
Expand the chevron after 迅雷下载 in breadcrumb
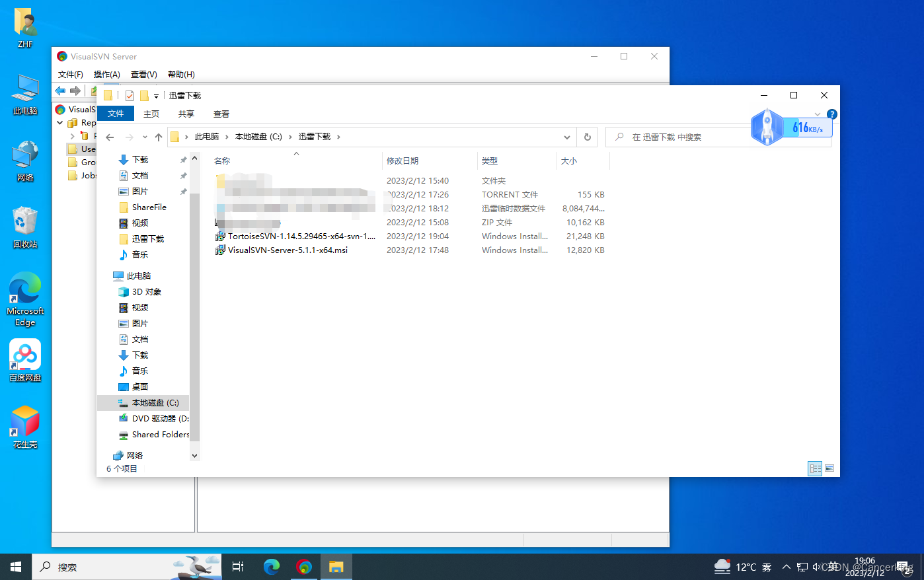[339, 137]
